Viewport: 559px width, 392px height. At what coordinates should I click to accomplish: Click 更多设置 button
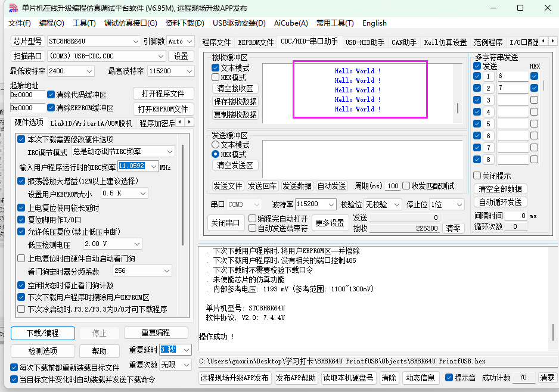point(330,223)
